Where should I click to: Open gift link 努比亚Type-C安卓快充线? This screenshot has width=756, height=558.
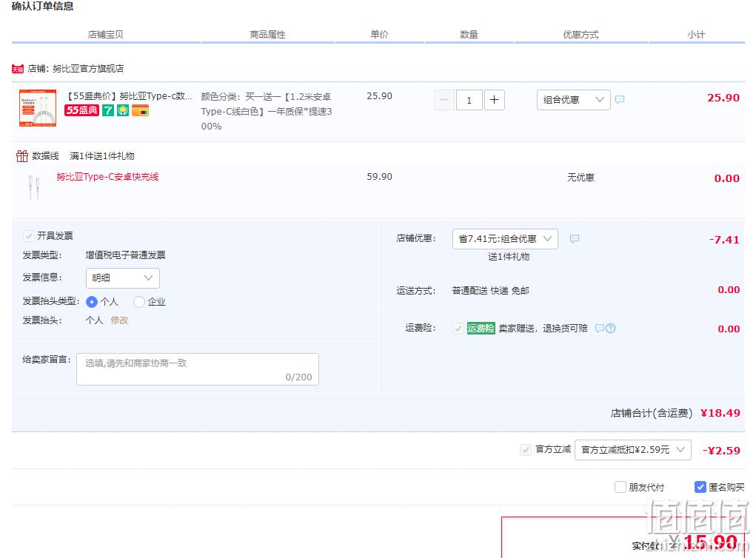pos(107,177)
